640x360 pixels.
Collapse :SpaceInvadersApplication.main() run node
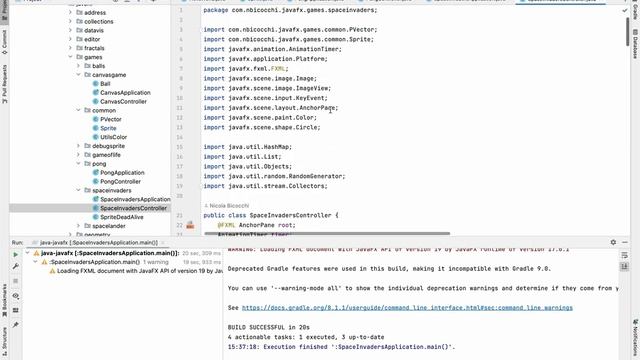pos(36,262)
